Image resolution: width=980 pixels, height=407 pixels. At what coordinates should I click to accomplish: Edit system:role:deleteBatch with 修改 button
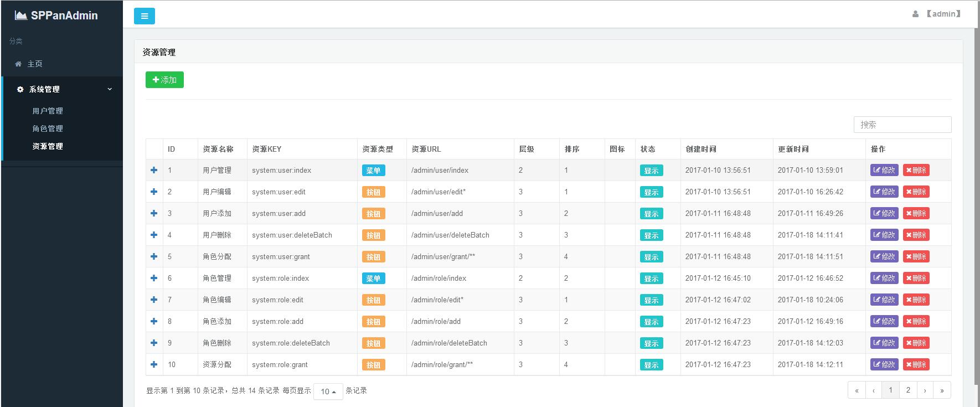pyautogui.click(x=884, y=343)
